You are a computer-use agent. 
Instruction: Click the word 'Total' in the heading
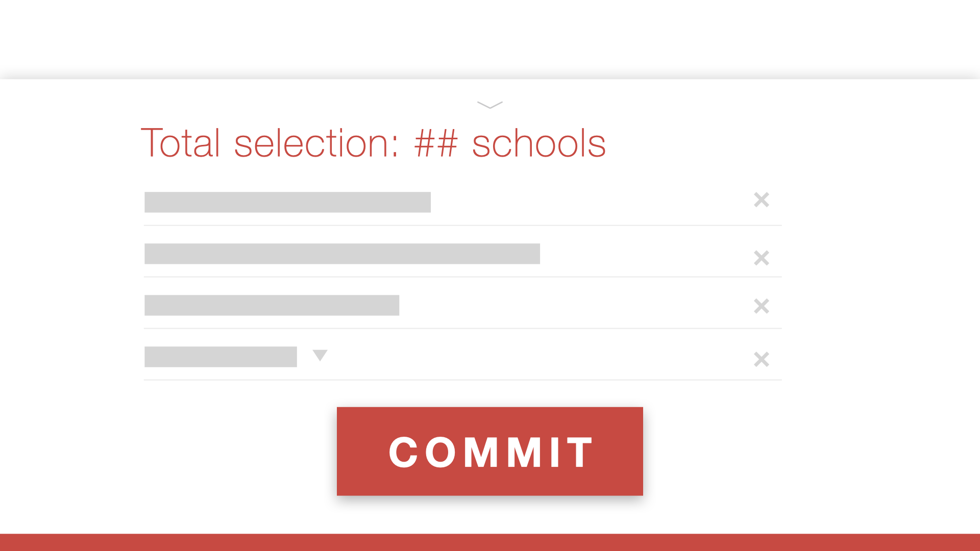click(x=180, y=143)
